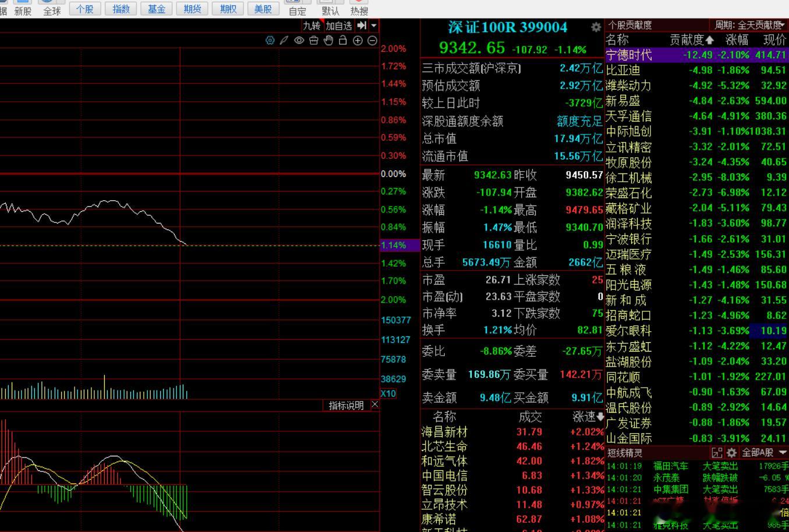Click the 指标说明 label

346,405
